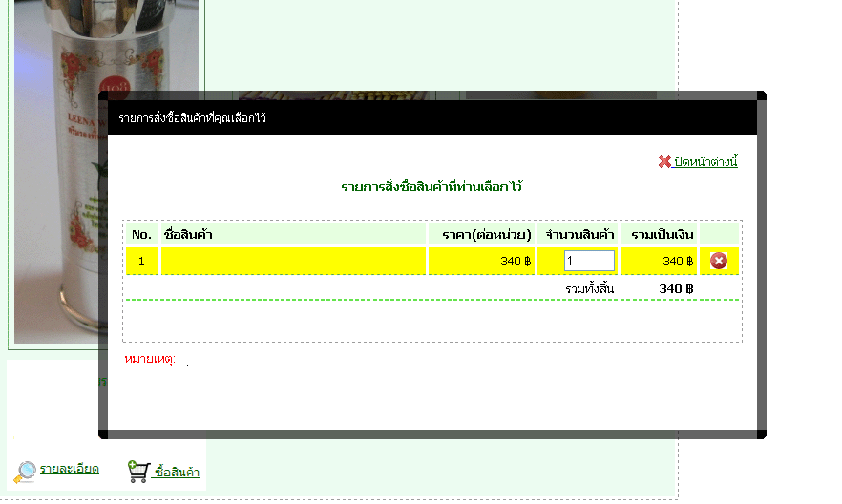
Task: Click the quantity input field showing 1
Action: click(589, 261)
